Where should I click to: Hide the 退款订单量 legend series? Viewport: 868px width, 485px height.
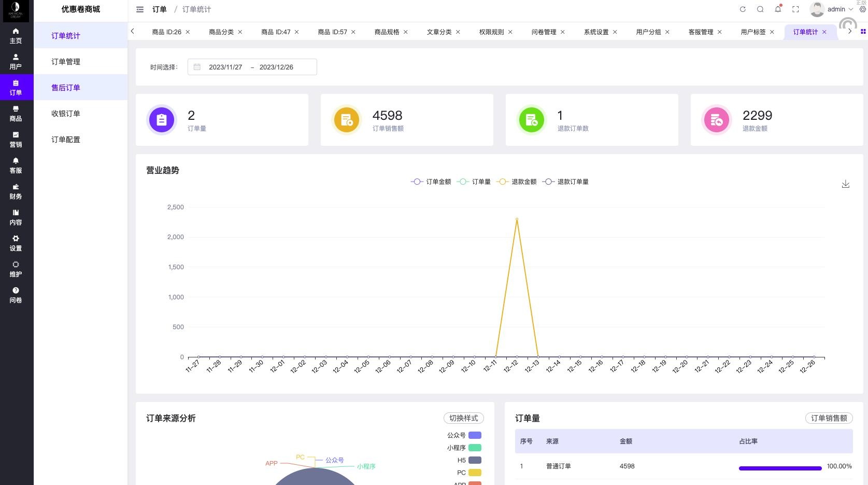click(x=565, y=182)
